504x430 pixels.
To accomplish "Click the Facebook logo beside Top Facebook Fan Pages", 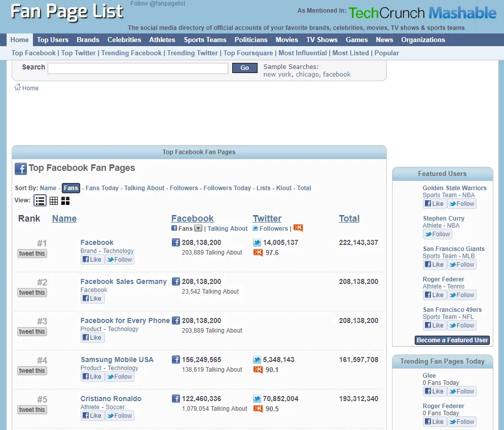I will pos(21,169).
